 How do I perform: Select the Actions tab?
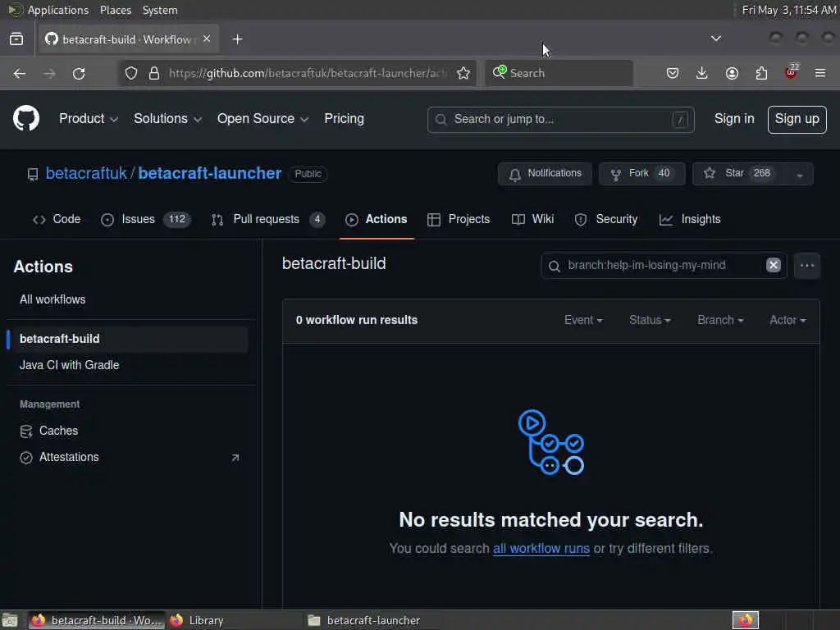377,219
